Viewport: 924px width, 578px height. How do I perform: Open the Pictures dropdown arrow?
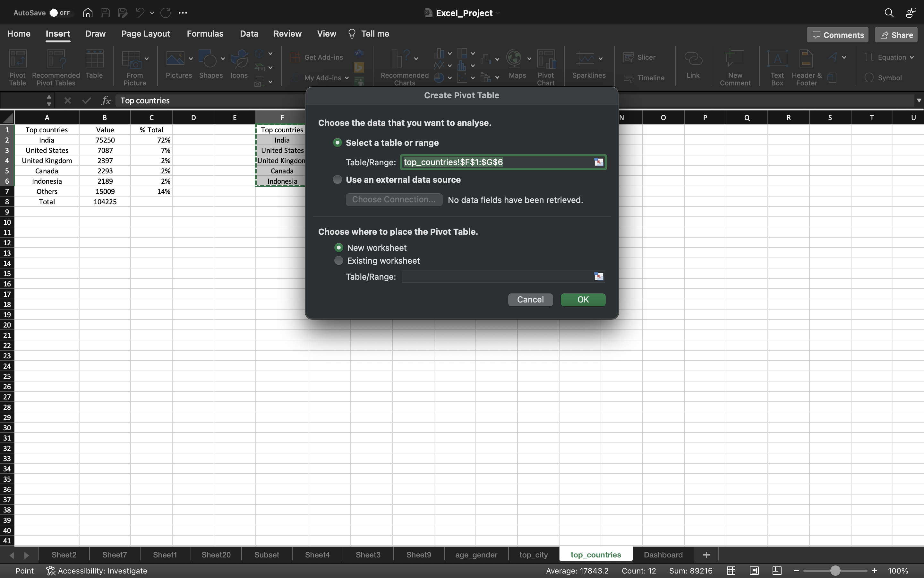pyautogui.click(x=191, y=58)
